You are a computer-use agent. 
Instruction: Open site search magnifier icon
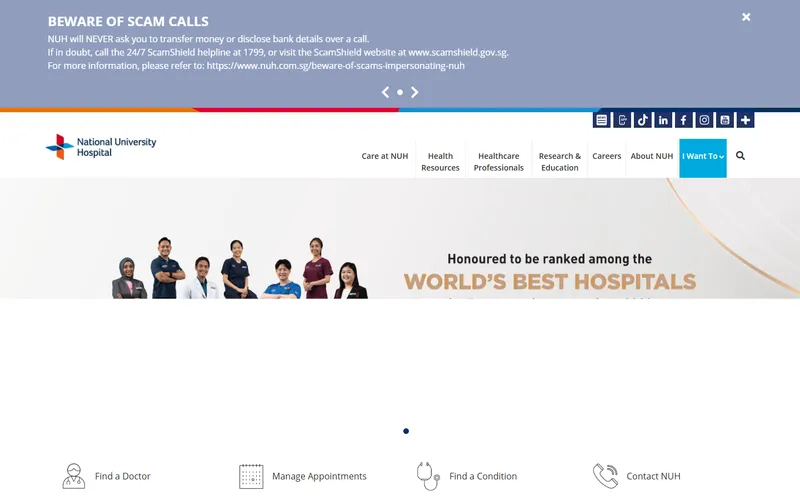740,156
